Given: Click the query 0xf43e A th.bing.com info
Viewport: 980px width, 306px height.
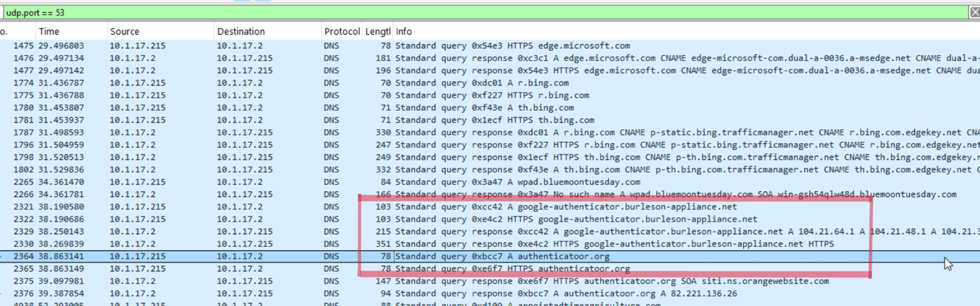Looking at the screenshot, I should [485, 107].
